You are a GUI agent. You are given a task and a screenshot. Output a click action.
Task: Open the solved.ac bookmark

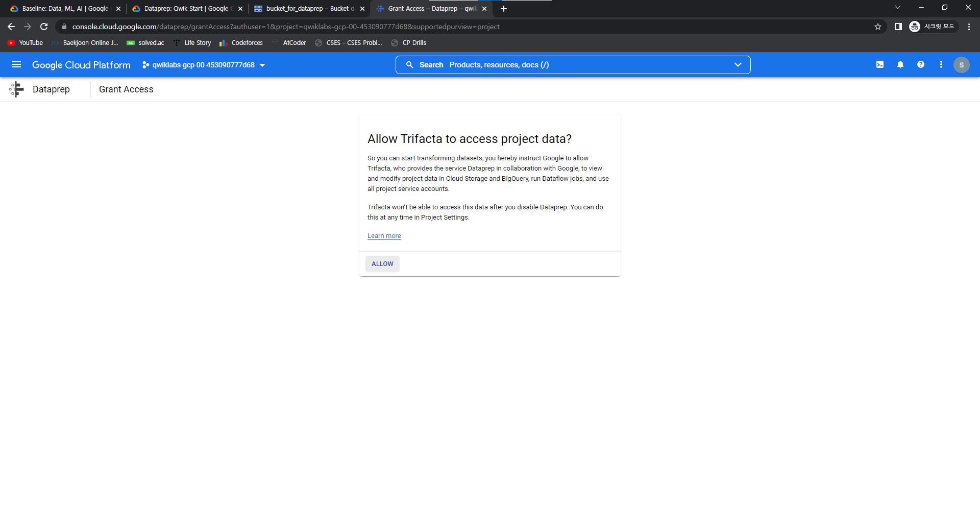(145, 43)
